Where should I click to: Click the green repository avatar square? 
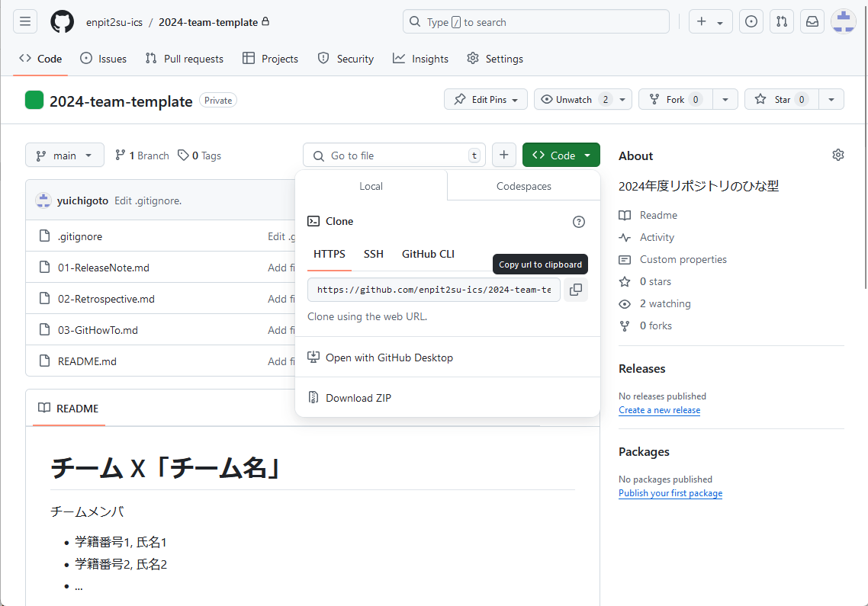pos(34,100)
